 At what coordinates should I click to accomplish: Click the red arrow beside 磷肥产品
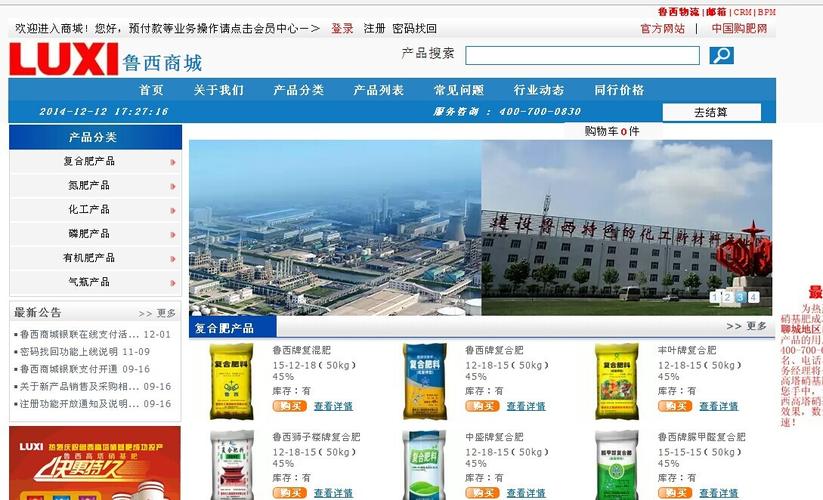(x=173, y=235)
